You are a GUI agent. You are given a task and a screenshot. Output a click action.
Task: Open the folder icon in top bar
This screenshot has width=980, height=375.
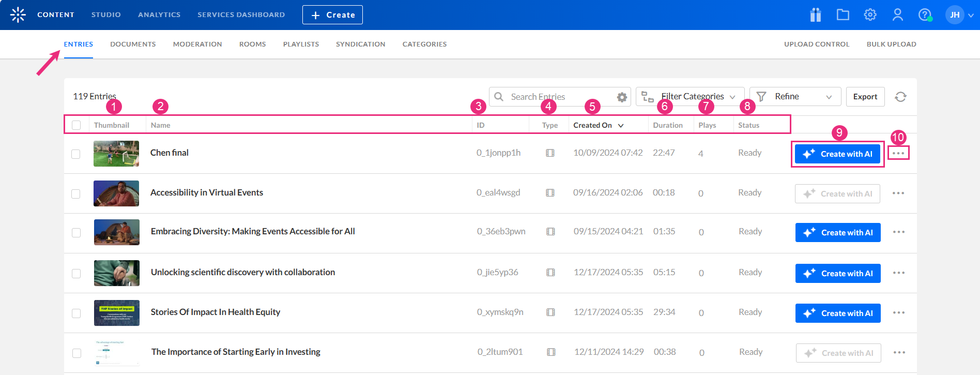[843, 15]
